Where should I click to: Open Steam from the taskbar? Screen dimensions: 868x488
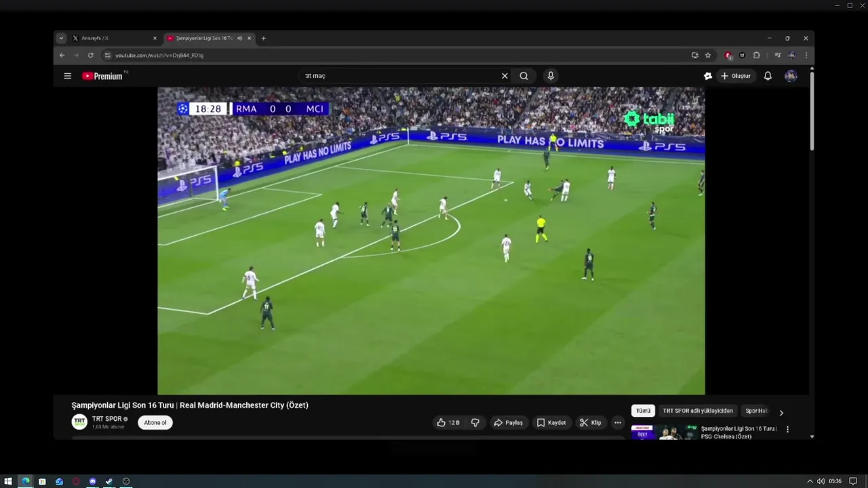109,481
